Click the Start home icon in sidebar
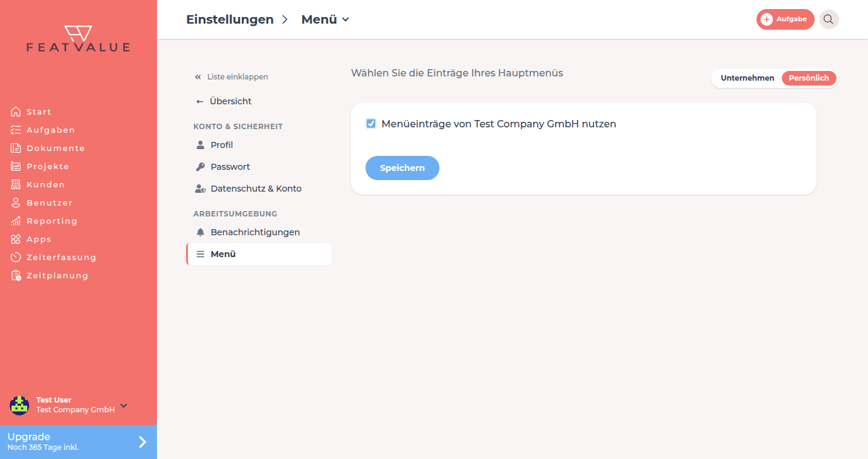Image resolution: width=868 pixels, height=459 pixels. point(16,112)
